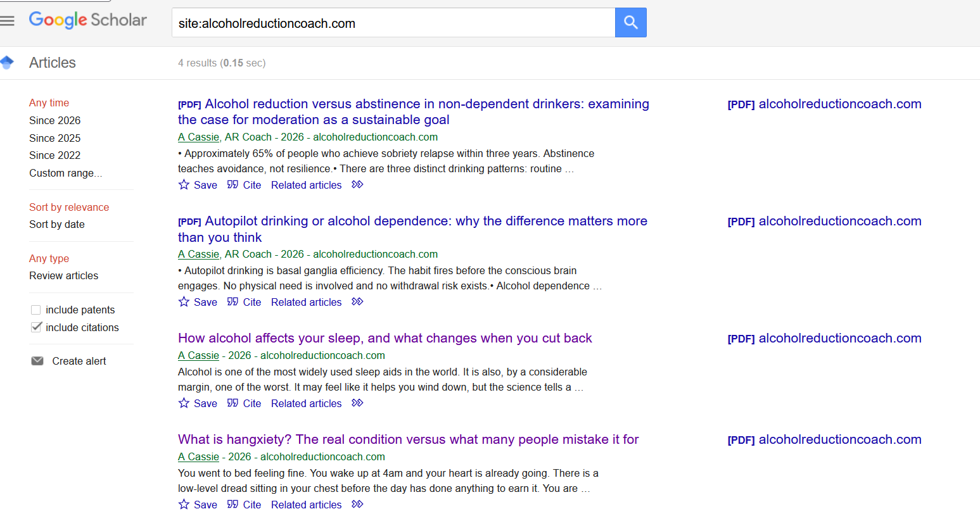Click the blue search magnifier button

coord(630,23)
